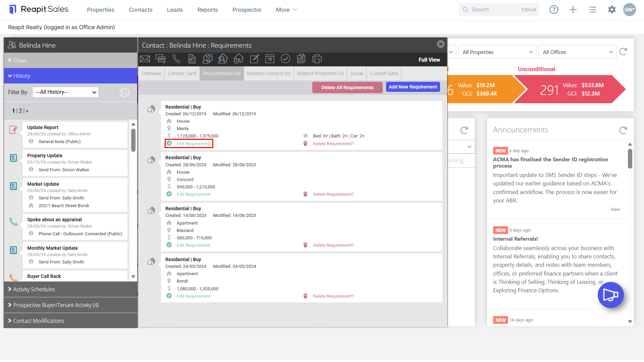Print history using the printer icon beside filter
Viewport: 644px width, 362px height.
pyautogui.click(x=124, y=93)
